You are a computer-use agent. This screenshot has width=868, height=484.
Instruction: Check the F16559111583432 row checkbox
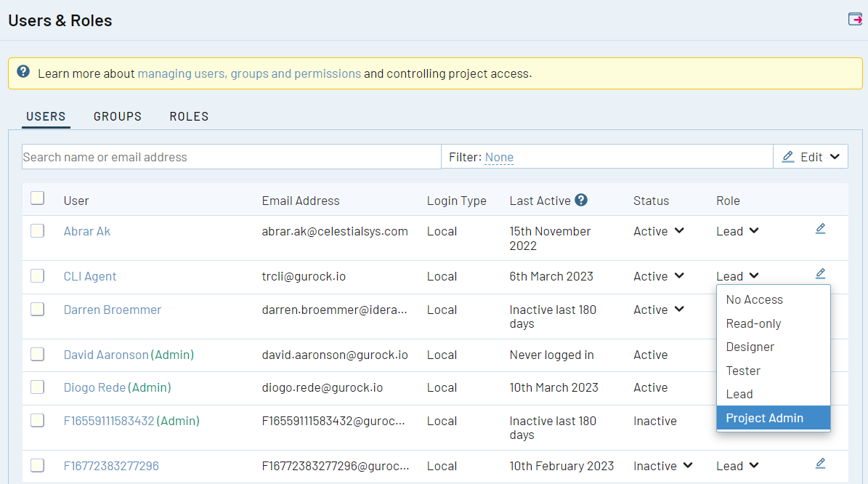click(38, 420)
